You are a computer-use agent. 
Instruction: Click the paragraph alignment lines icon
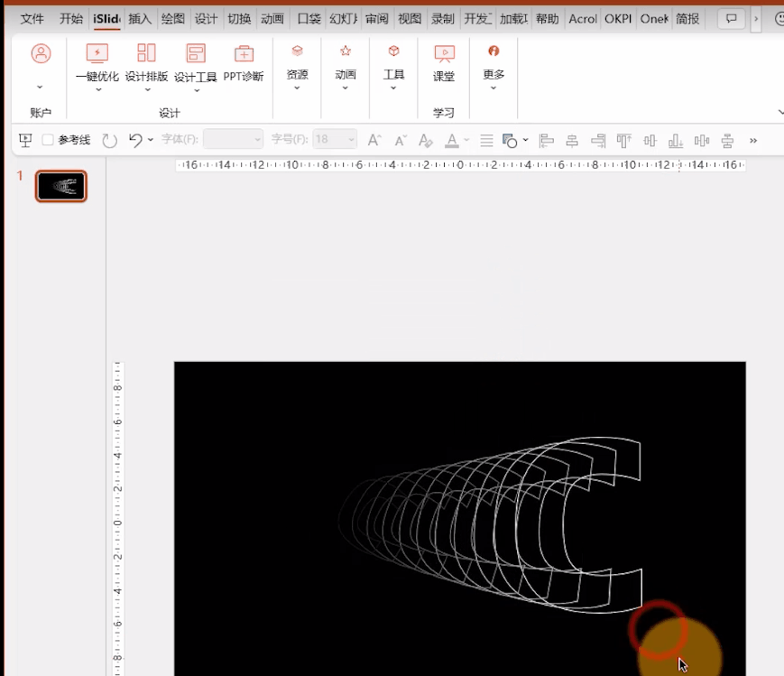[486, 141]
